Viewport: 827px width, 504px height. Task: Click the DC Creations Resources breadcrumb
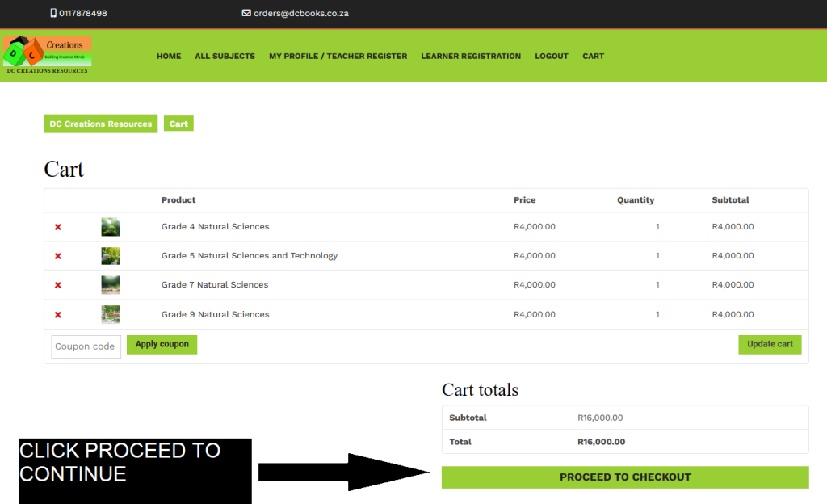pos(100,124)
